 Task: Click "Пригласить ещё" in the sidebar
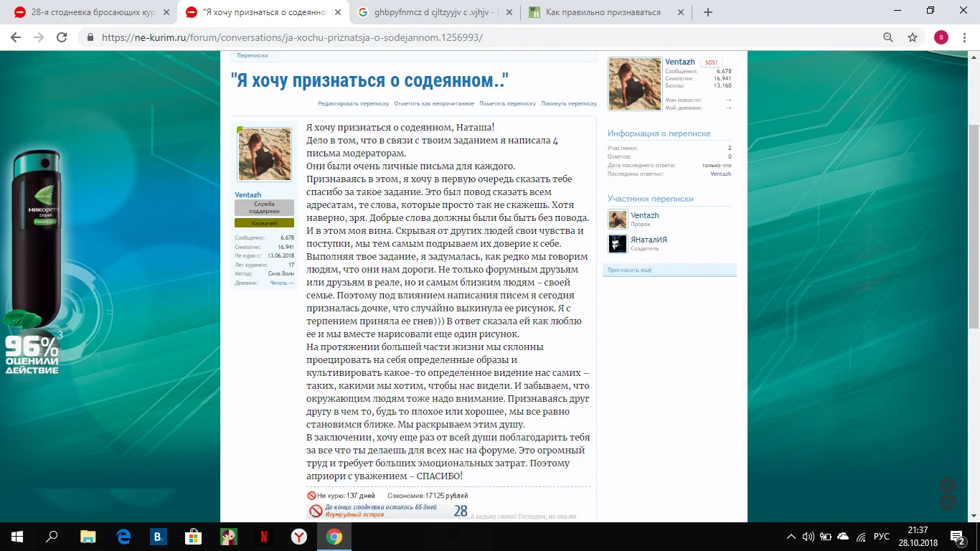coord(629,270)
